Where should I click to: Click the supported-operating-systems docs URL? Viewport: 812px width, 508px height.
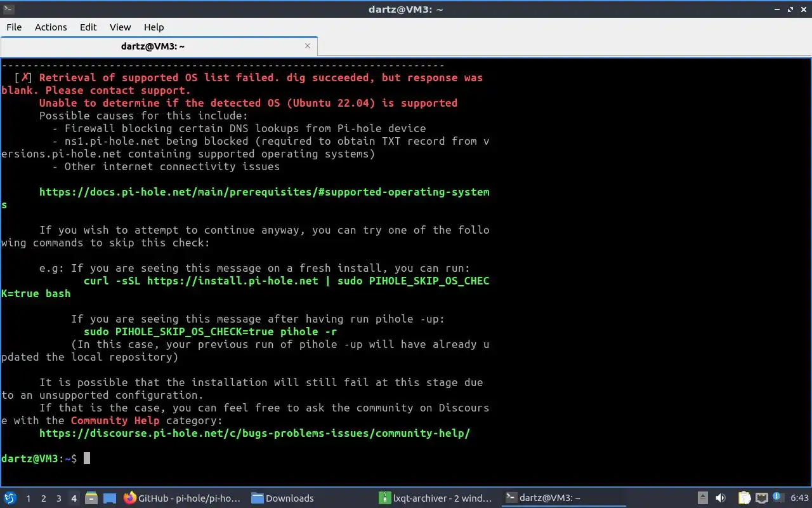click(246, 198)
